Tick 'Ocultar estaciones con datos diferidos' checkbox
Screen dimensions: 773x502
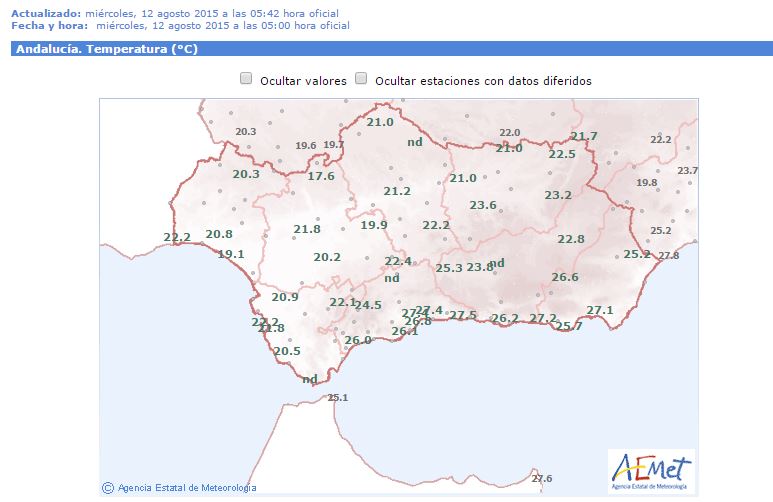(362, 79)
